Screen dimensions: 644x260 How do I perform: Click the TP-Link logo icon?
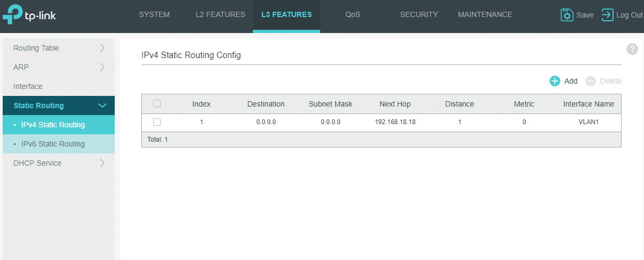click(x=12, y=15)
